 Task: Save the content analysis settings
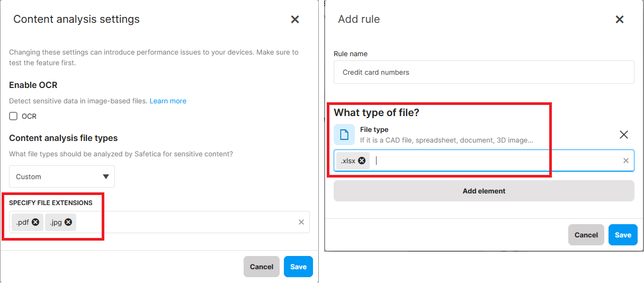(x=298, y=267)
